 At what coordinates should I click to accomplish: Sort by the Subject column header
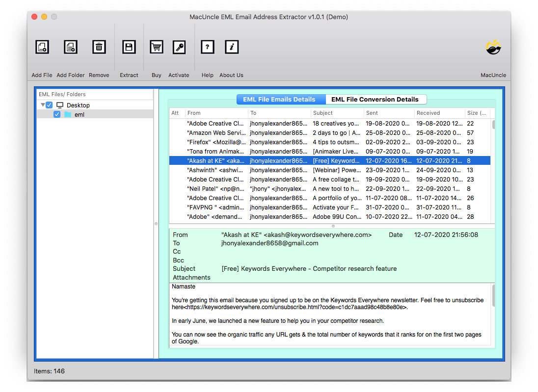pyautogui.click(x=337, y=113)
